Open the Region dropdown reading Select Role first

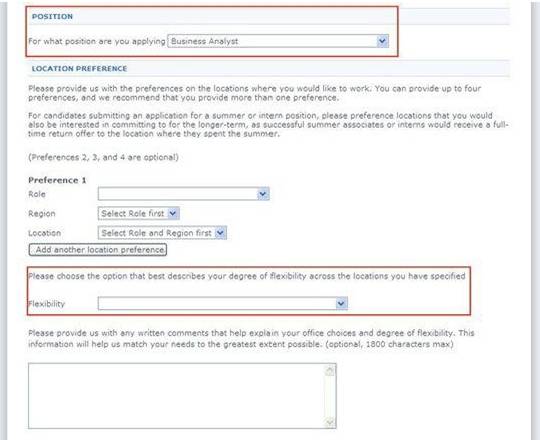pyautogui.click(x=138, y=213)
